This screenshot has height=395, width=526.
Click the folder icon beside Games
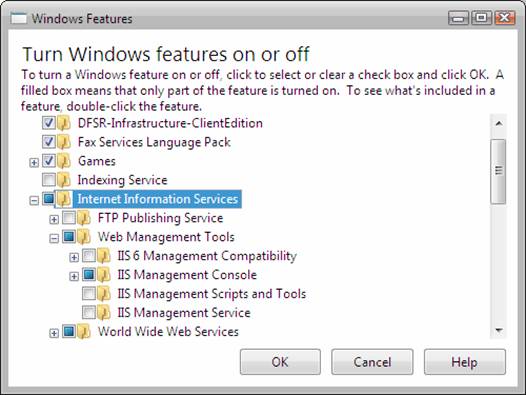pos(63,161)
